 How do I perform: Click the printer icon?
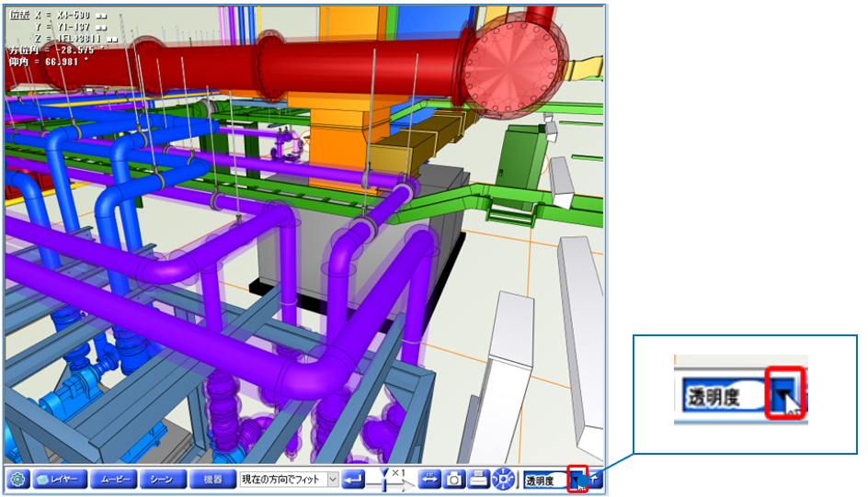pyautogui.click(x=479, y=479)
